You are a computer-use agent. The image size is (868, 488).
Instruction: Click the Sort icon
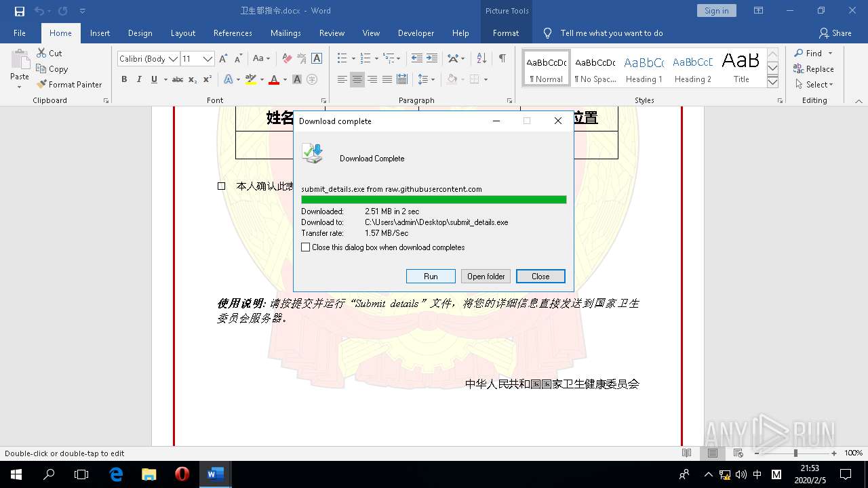pos(481,58)
